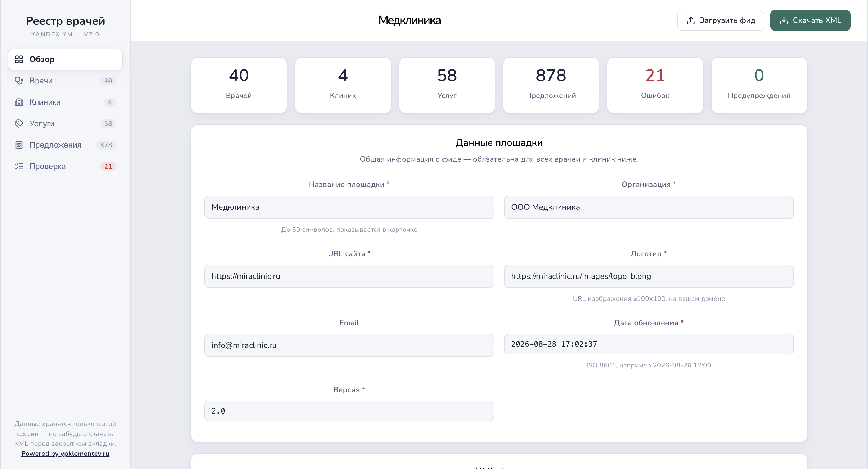Click the checklist icon next to Проверка
The width and height of the screenshot is (868, 469).
(19, 166)
